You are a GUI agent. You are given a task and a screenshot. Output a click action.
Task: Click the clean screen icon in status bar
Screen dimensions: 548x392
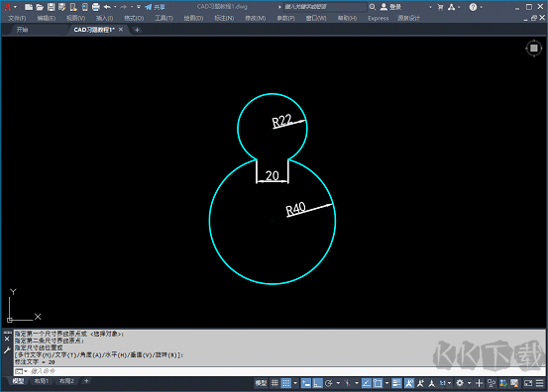pyautogui.click(x=528, y=383)
